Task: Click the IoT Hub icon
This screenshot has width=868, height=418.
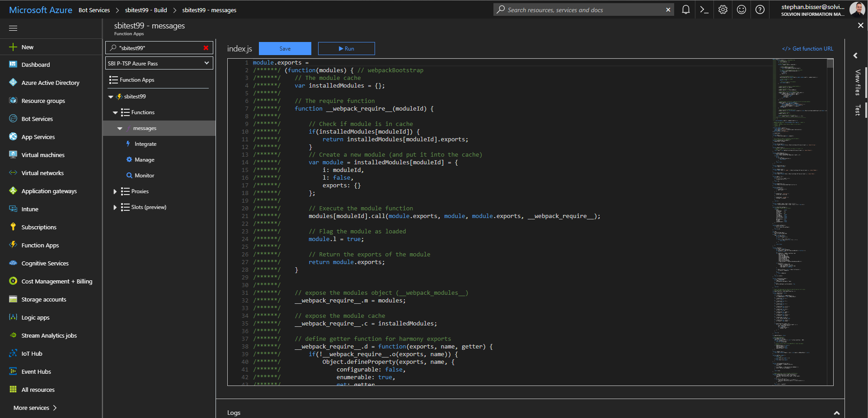Action: tap(13, 353)
